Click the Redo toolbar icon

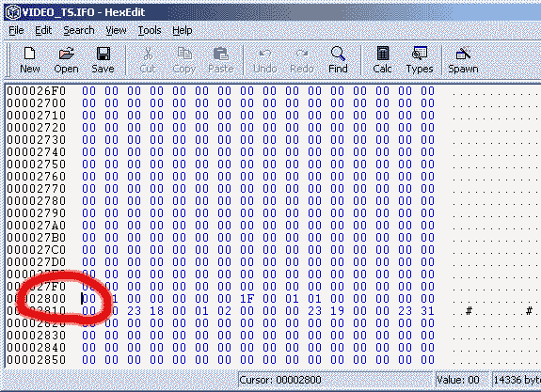tap(302, 60)
